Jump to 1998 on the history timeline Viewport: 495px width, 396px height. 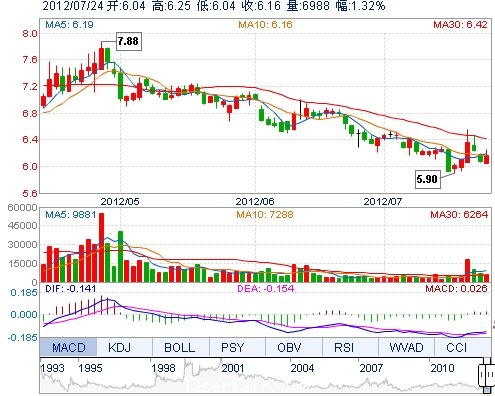163,368
